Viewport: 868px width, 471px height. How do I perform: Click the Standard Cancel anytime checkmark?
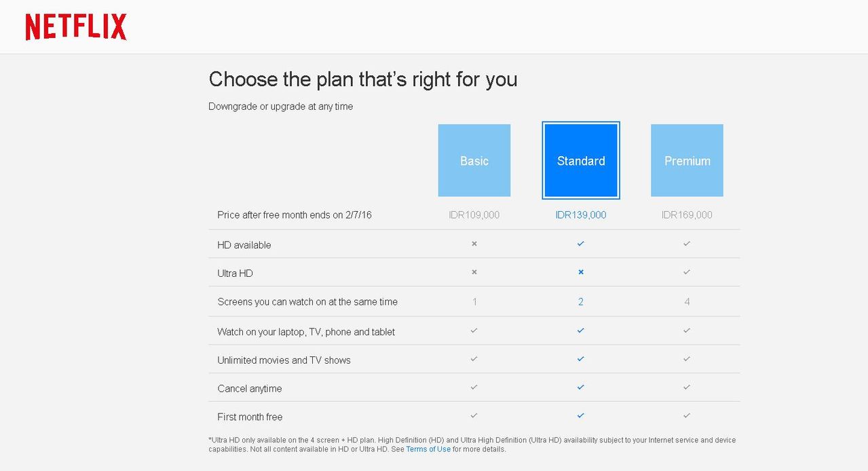click(x=581, y=388)
